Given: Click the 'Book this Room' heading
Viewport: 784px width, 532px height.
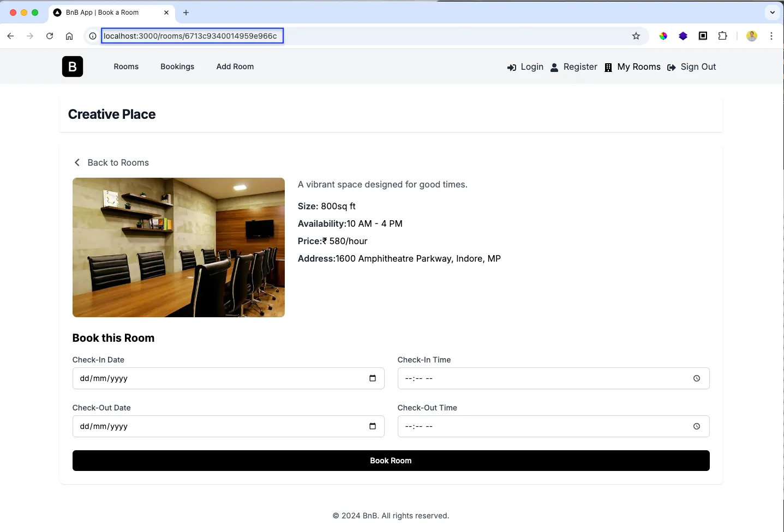Looking at the screenshot, I should click(x=113, y=338).
